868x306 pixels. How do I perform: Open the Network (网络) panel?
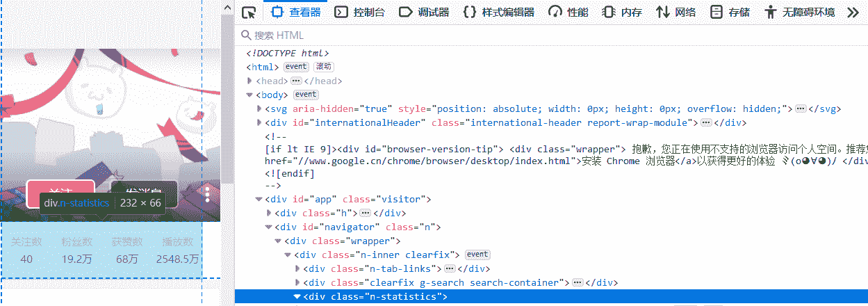point(675,13)
